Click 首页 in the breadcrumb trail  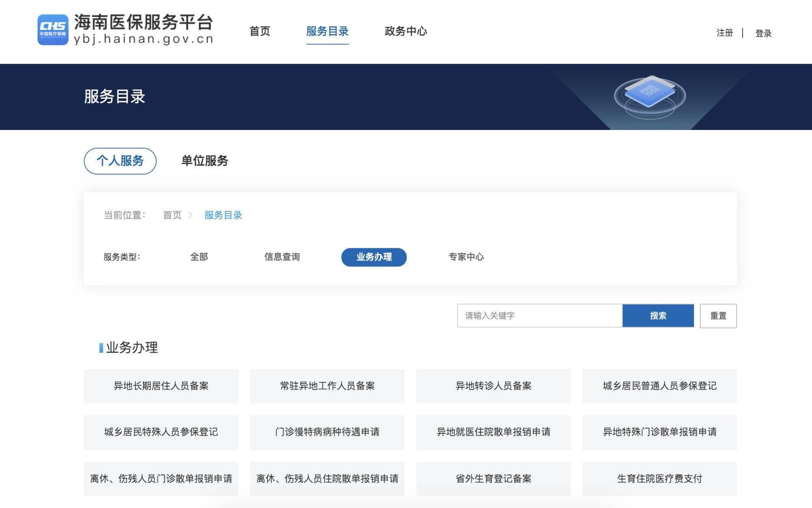[x=172, y=215]
